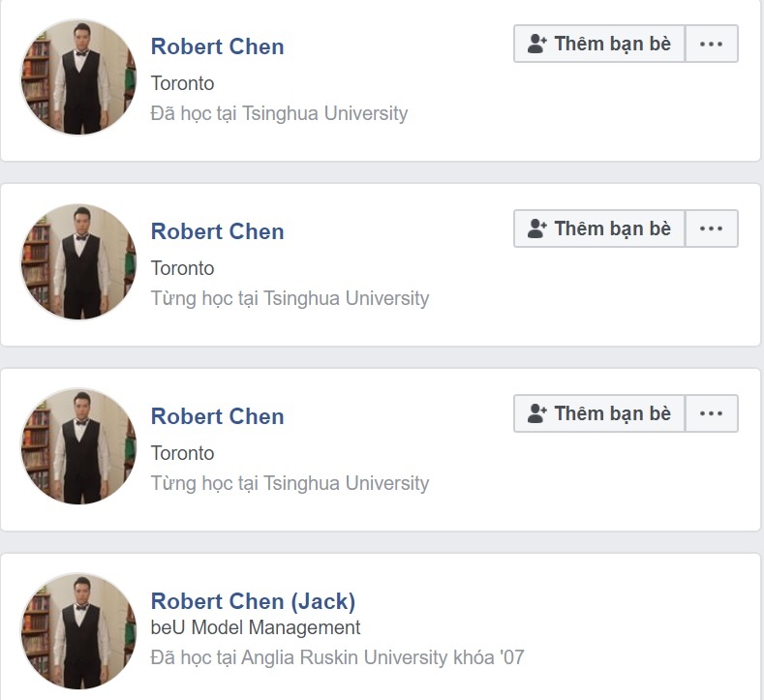
Task: Open the first Robert Chen profile picture
Action: click(78, 77)
